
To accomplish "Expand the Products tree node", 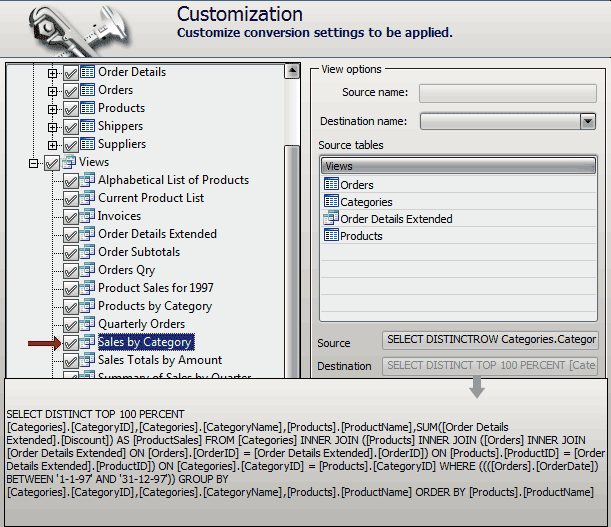I will pyautogui.click(x=52, y=109).
